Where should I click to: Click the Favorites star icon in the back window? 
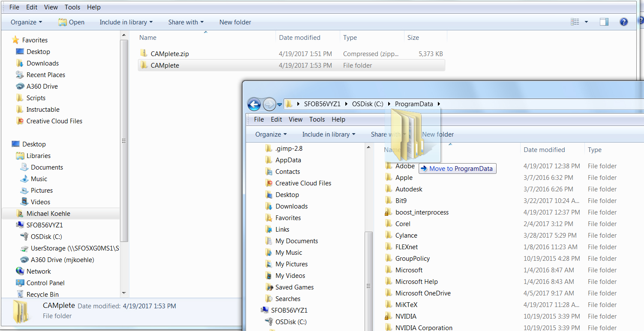15,40
